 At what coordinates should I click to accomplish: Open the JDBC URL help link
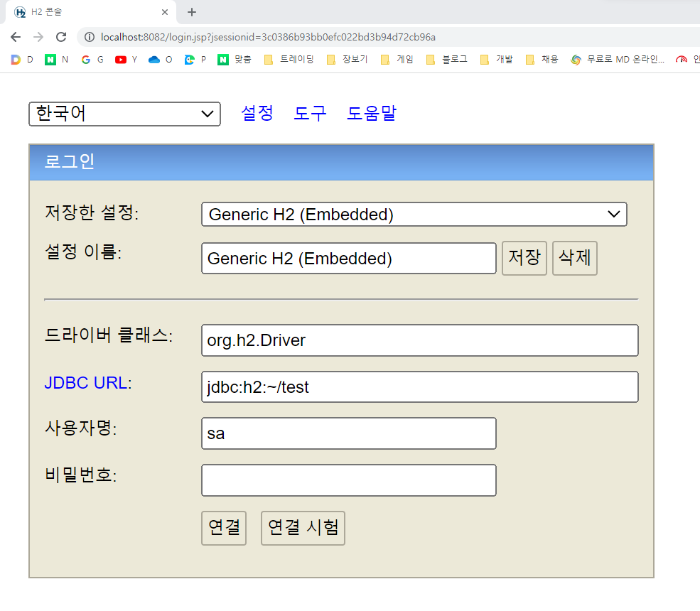pos(86,383)
